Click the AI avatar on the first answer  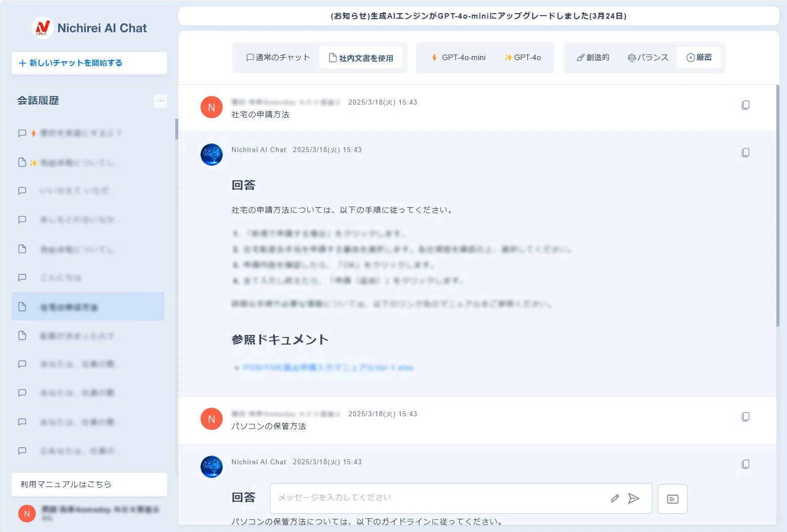(212, 154)
